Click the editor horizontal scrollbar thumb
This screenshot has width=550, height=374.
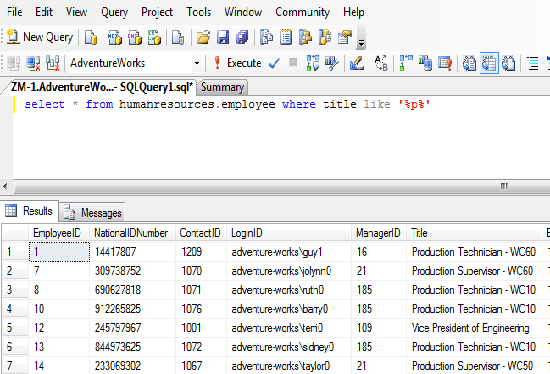coord(281,186)
